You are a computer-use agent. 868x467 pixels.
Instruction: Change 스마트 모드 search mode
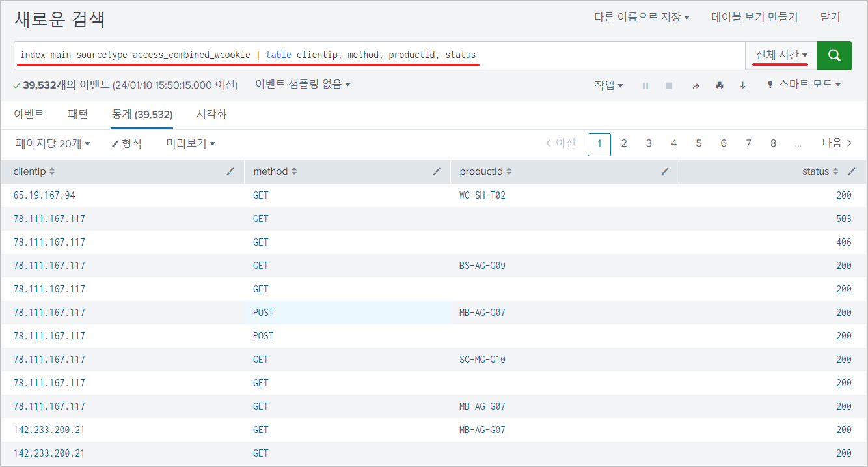coord(804,85)
